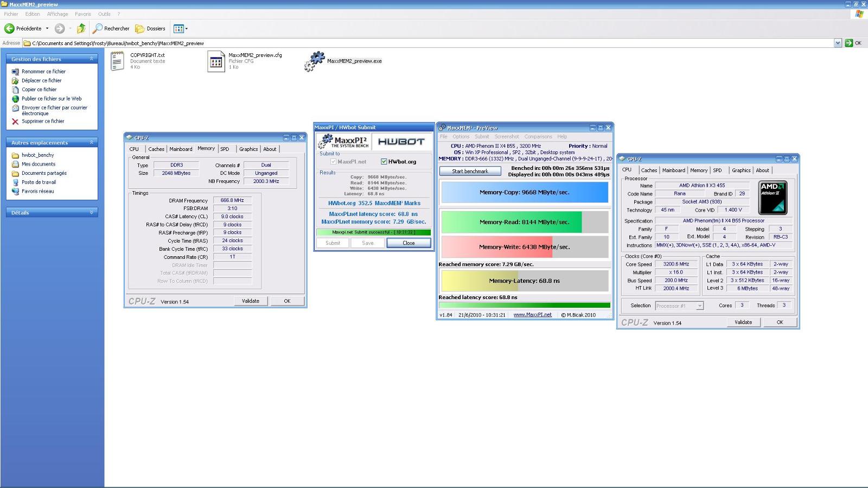Click the HWBOT logo in submit dialog
Viewport: 868px width, 488px height.
(x=401, y=142)
